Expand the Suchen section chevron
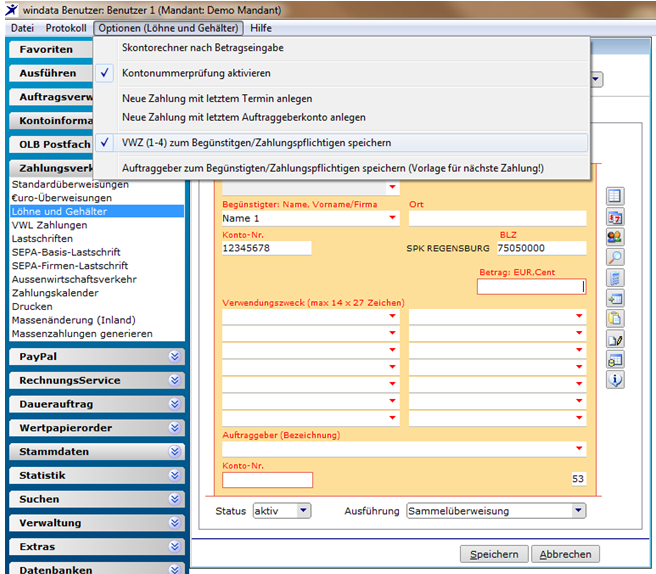 click(x=174, y=499)
